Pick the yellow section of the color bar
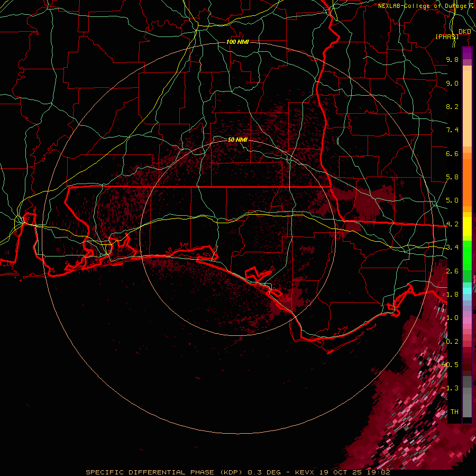Screen dimensions: 476x476 tap(467, 226)
